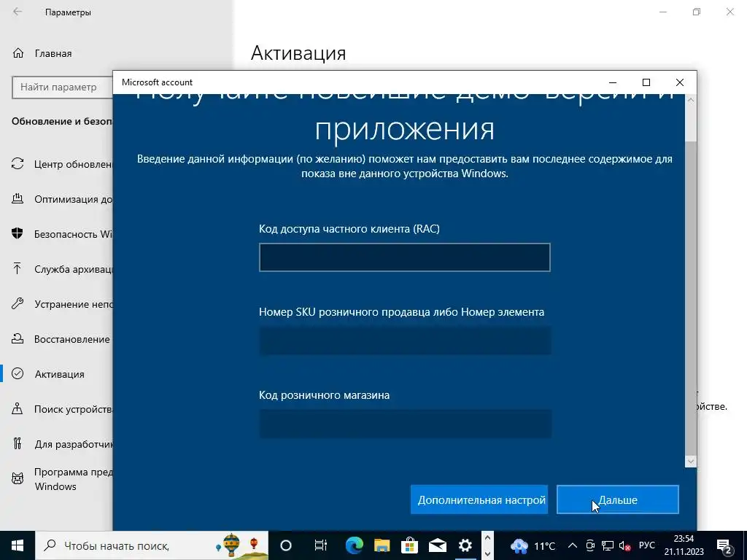Open Cortana circle icon on taskbar
This screenshot has width=747, height=560.
tap(286, 545)
